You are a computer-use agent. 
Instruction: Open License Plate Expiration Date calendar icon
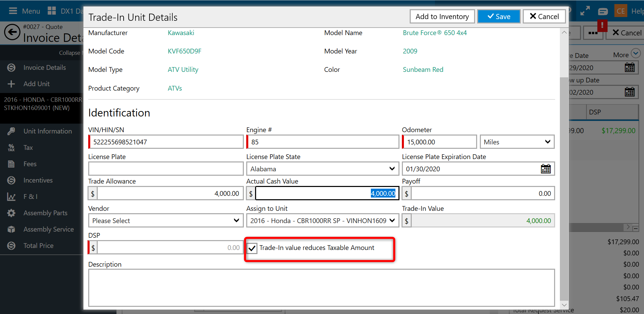(546, 169)
